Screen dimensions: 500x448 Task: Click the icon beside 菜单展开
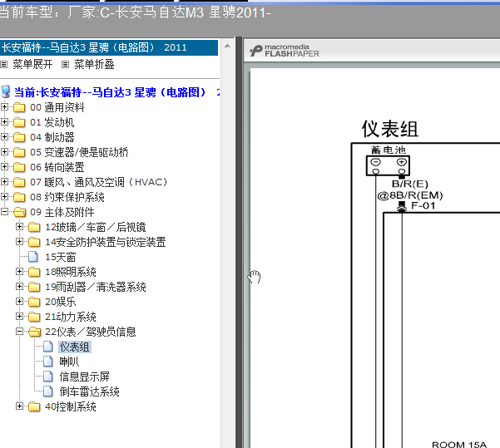pyautogui.click(x=4, y=65)
